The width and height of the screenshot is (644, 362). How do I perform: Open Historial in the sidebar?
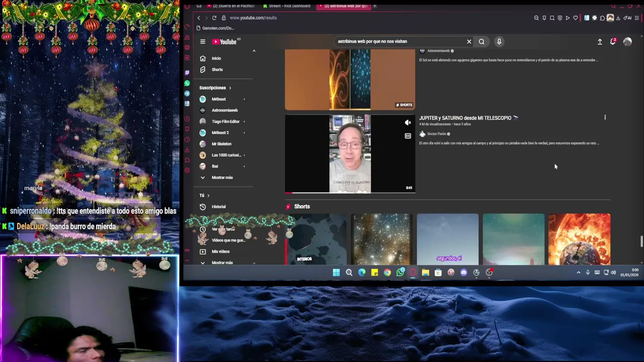coord(218,207)
